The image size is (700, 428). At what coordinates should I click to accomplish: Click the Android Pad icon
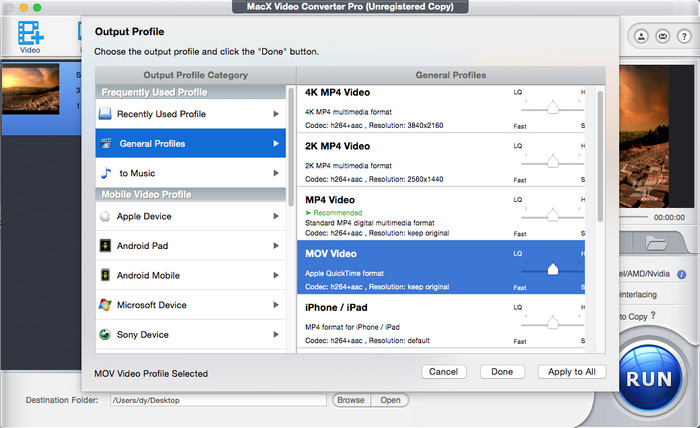pos(105,245)
